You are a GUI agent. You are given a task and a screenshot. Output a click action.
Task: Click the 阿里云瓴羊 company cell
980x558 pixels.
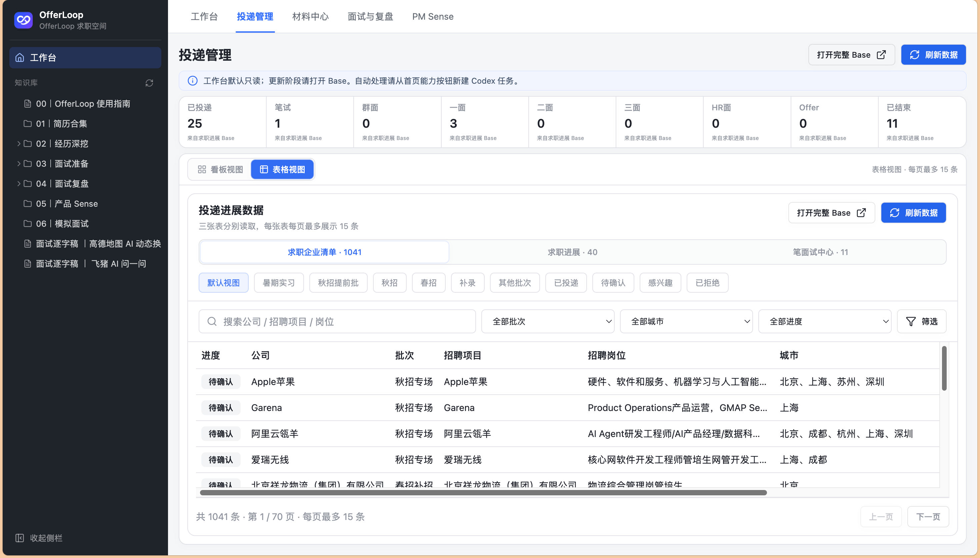(x=275, y=434)
